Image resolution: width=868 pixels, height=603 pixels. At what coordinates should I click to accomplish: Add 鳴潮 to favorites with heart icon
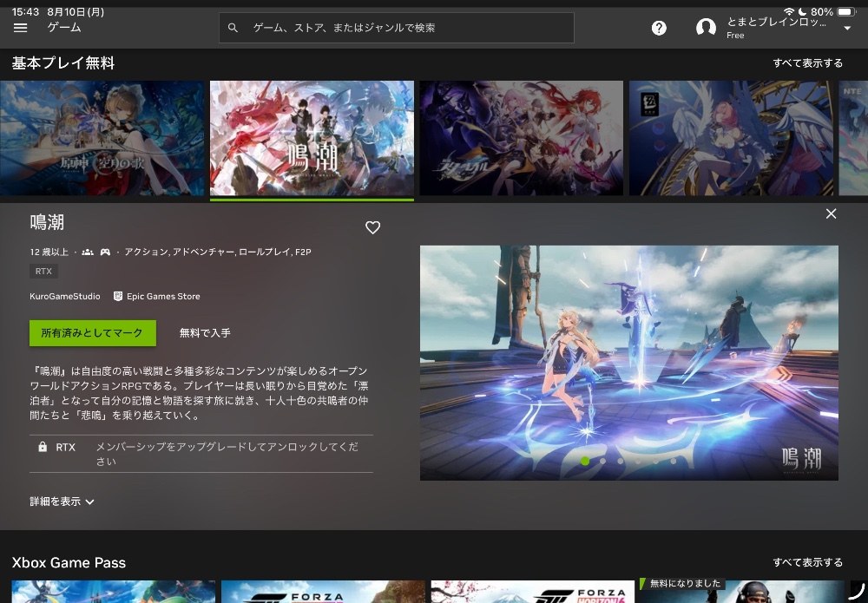pos(372,227)
